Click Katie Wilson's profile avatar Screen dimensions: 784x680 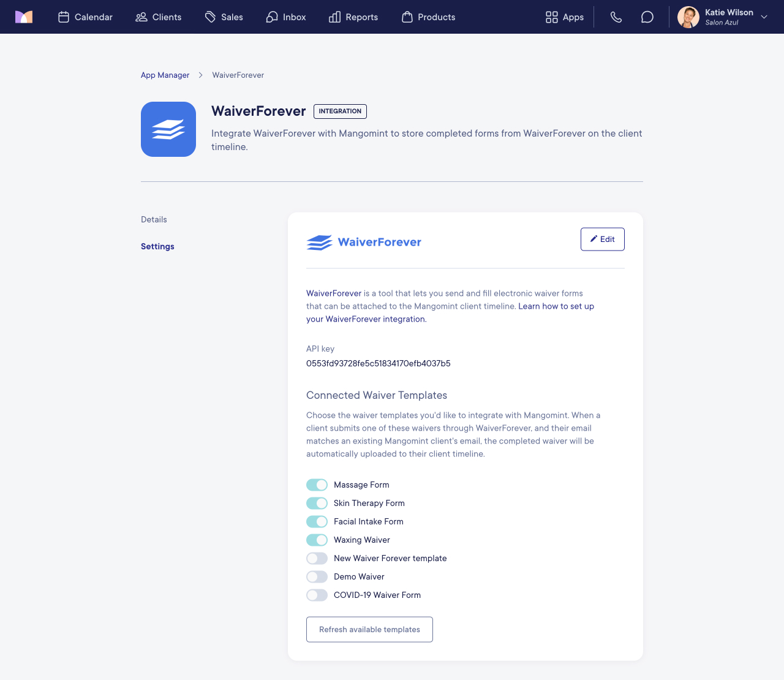688,17
